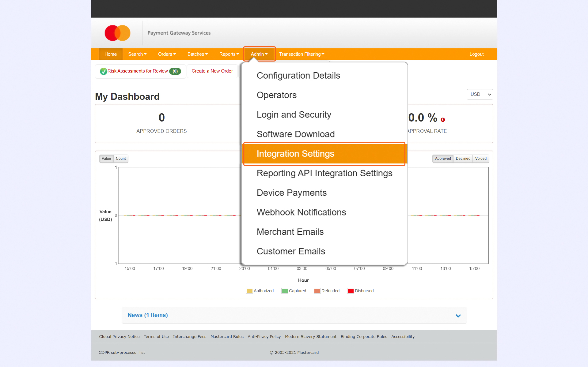The height and width of the screenshot is (367, 588).
Task: Open the Transaction Filtering dropdown
Action: [x=302, y=54]
